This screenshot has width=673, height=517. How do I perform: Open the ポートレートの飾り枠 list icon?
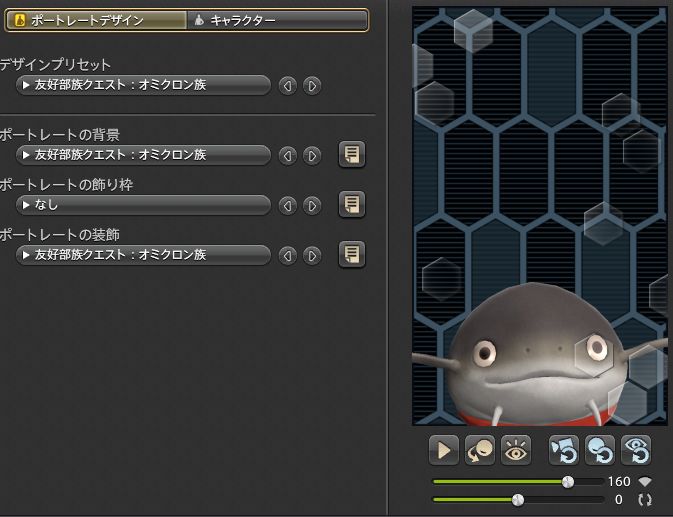click(x=352, y=204)
